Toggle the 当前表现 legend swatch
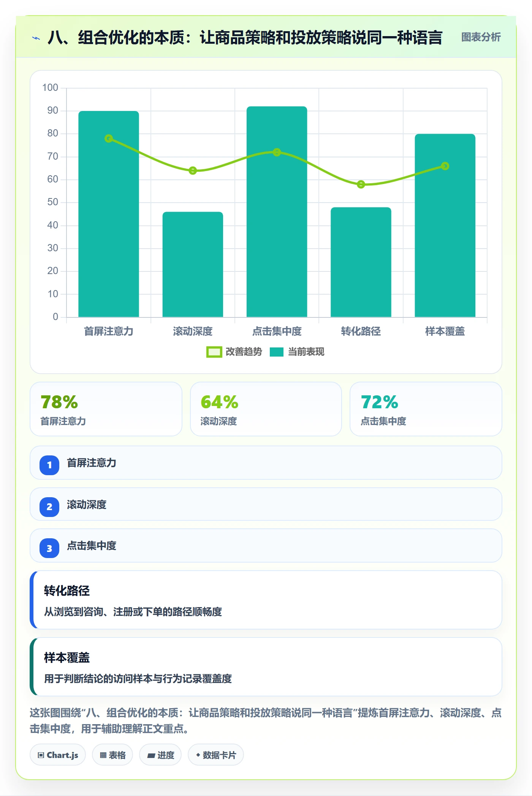The image size is (532, 796). point(277,352)
